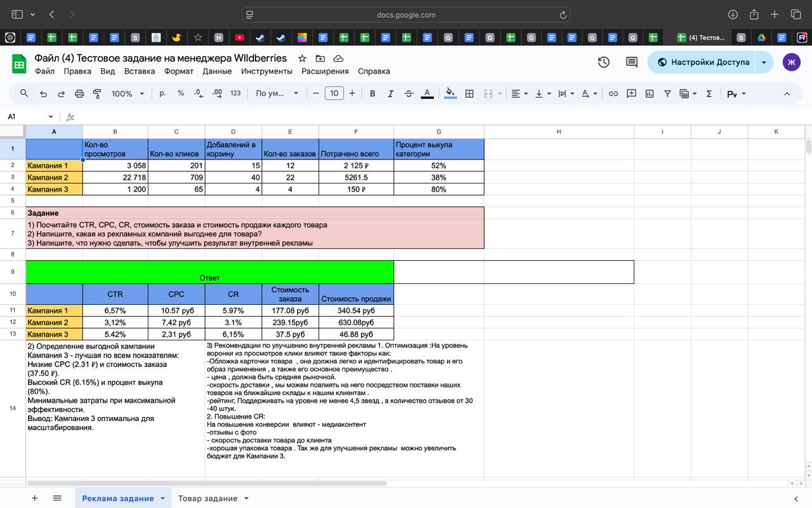
Task: Open the Инструменты menu
Action: pos(266,71)
